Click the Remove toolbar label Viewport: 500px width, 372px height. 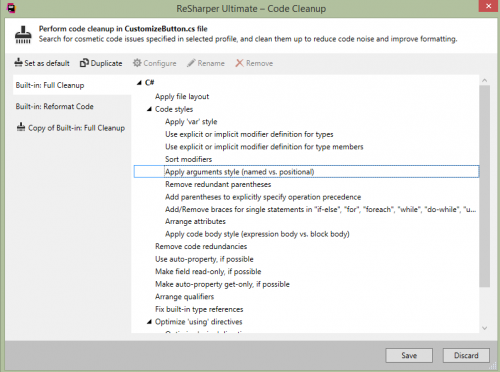259,63
